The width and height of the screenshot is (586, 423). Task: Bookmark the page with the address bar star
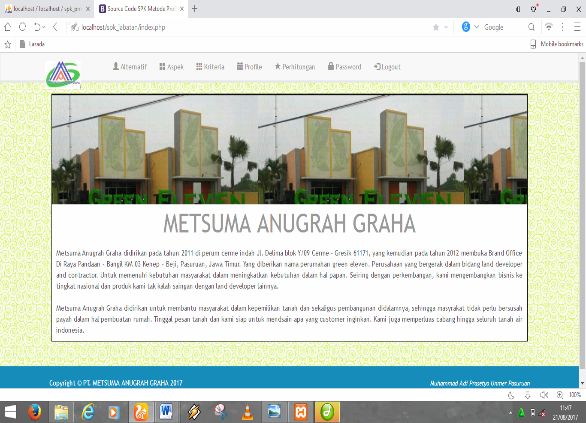(436, 27)
